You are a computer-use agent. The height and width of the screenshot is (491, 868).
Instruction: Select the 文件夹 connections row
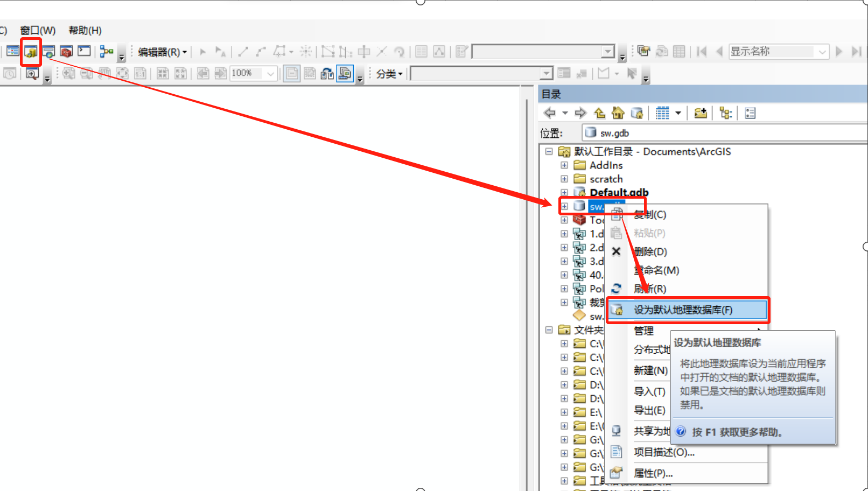tap(580, 330)
